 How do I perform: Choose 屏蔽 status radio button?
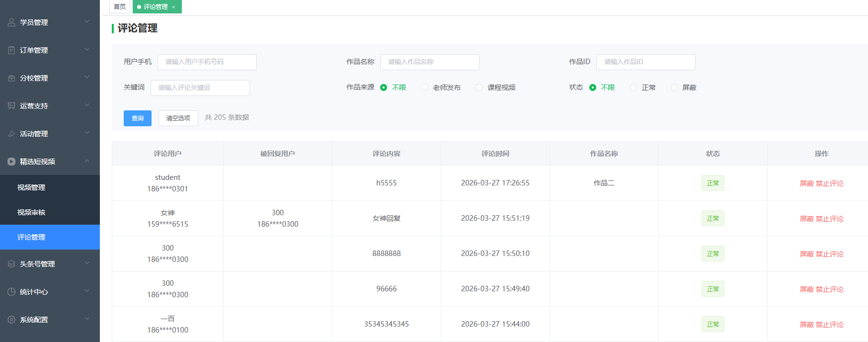[674, 87]
